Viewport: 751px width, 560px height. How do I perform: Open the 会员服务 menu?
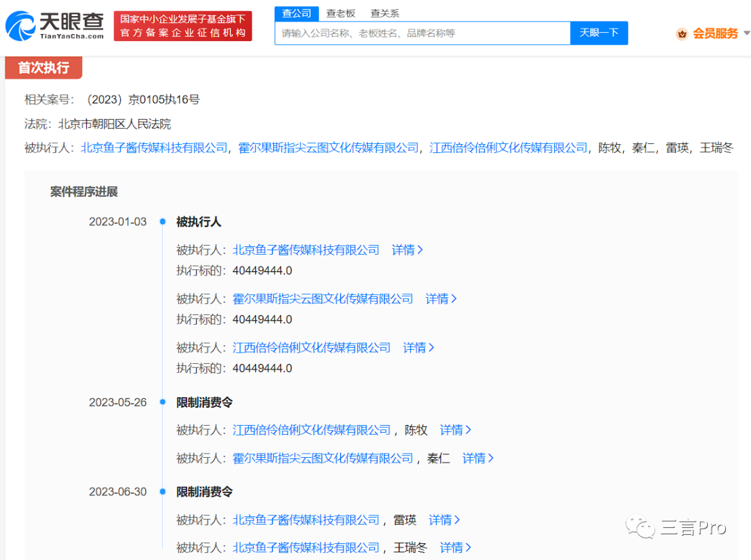point(715,33)
